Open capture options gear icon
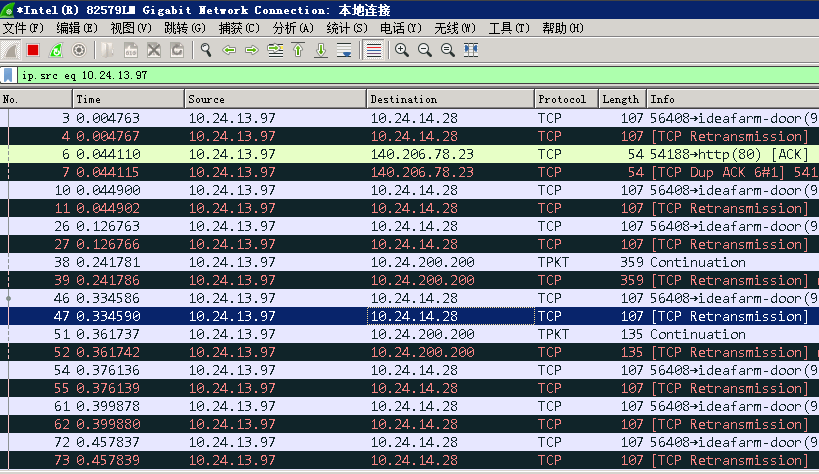Viewport: 819px width, 474px height. pyautogui.click(x=79, y=50)
